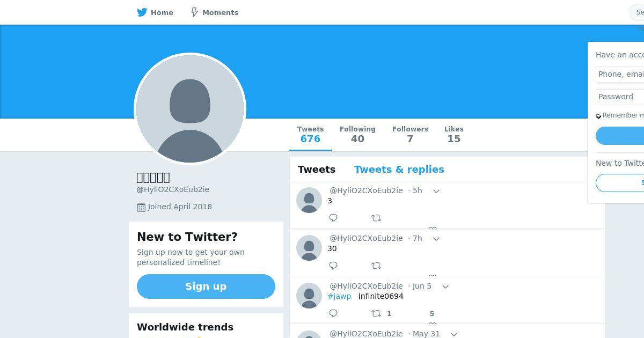Open the #jawp hashtag link
644x338 pixels.
click(x=339, y=296)
